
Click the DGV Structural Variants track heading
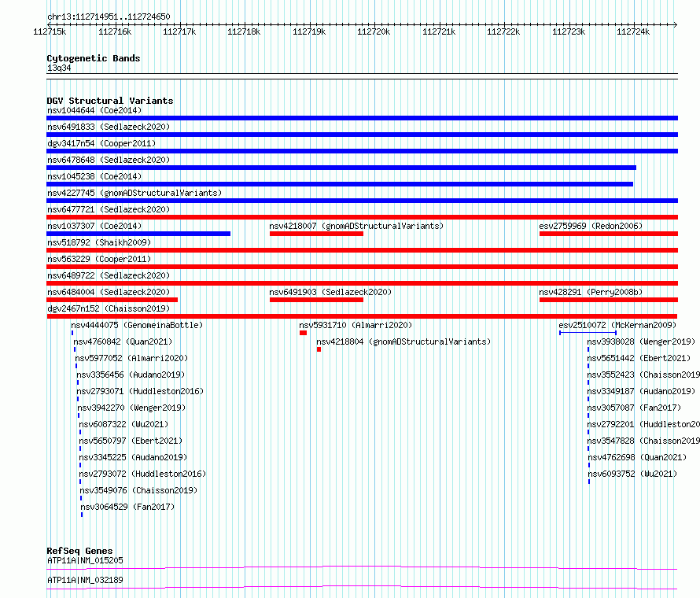click(110, 101)
